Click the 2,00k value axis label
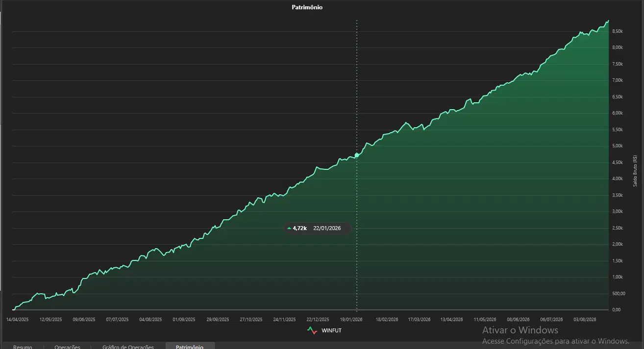This screenshot has width=644, height=349. (x=618, y=244)
